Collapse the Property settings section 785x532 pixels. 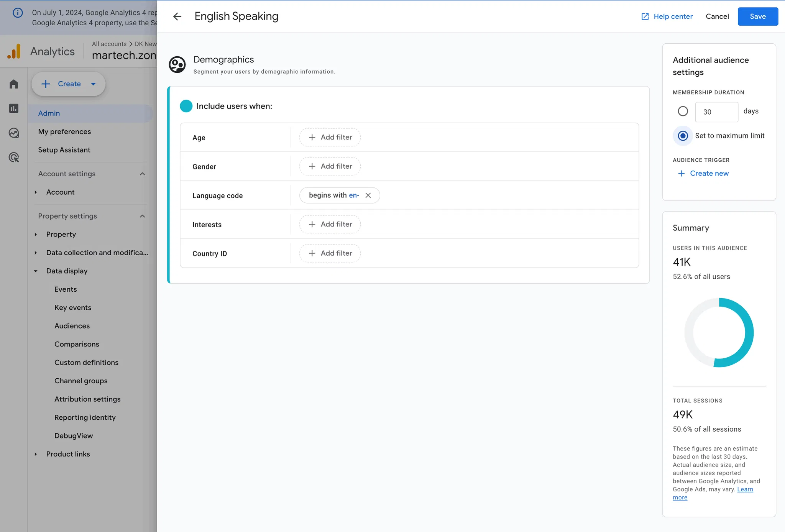tap(142, 216)
